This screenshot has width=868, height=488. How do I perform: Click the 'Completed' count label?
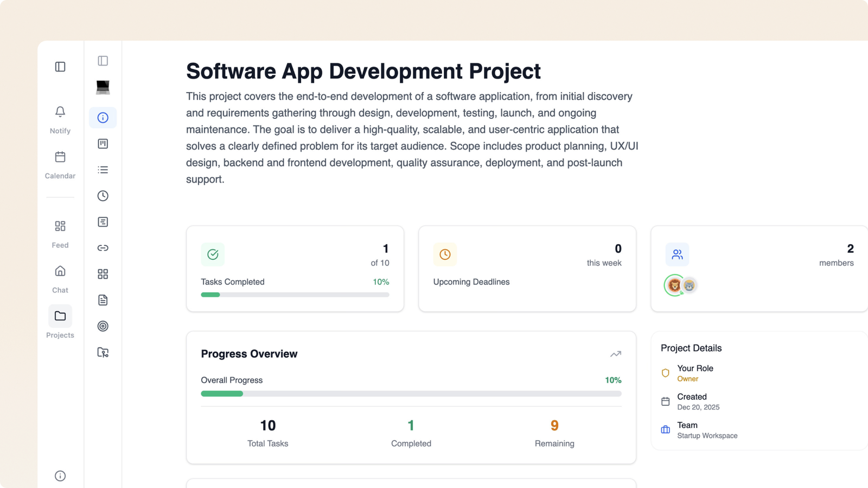pyautogui.click(x=411, y=444)
